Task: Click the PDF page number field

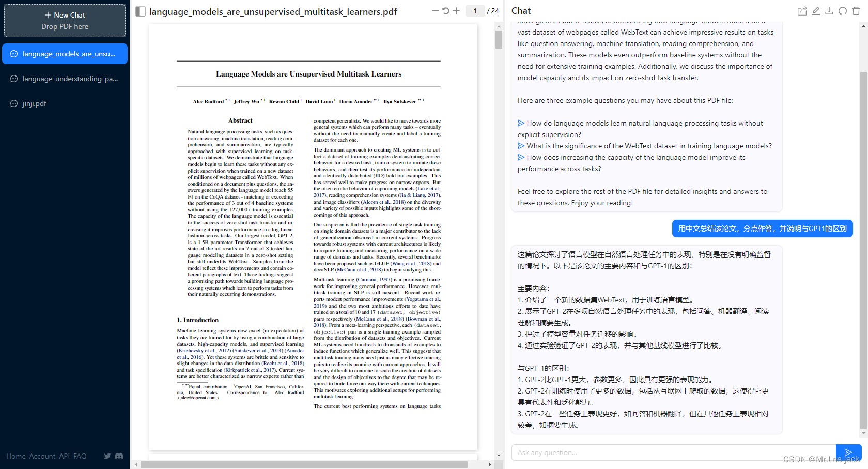Action: coord(475,11)
